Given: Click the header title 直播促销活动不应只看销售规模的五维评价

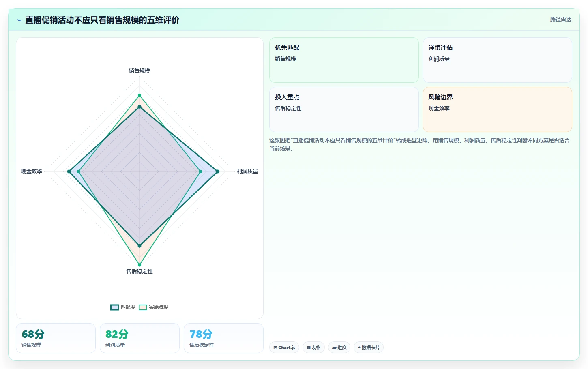Looking at the screenshot, I should (x=102, y=20).
